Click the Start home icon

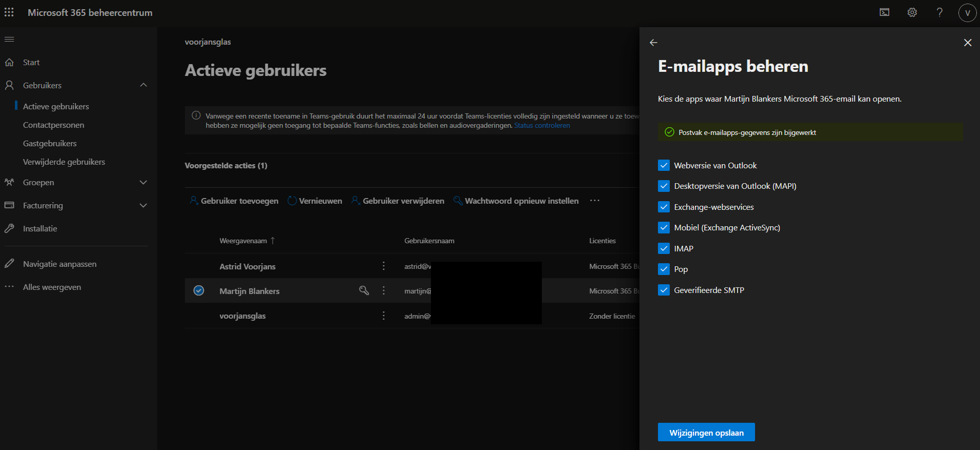(9, 62)
